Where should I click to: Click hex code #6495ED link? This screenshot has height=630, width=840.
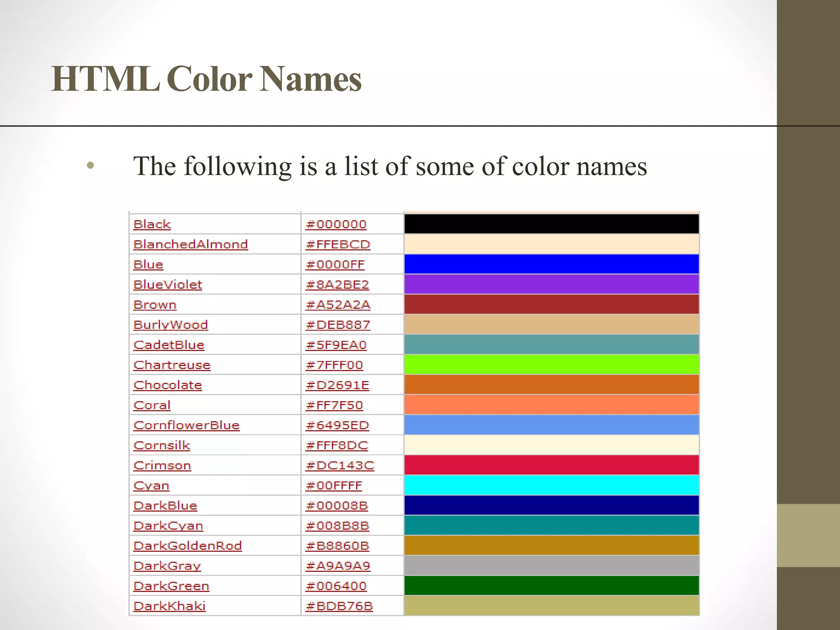pyautogui.click(x=338, y=425)
